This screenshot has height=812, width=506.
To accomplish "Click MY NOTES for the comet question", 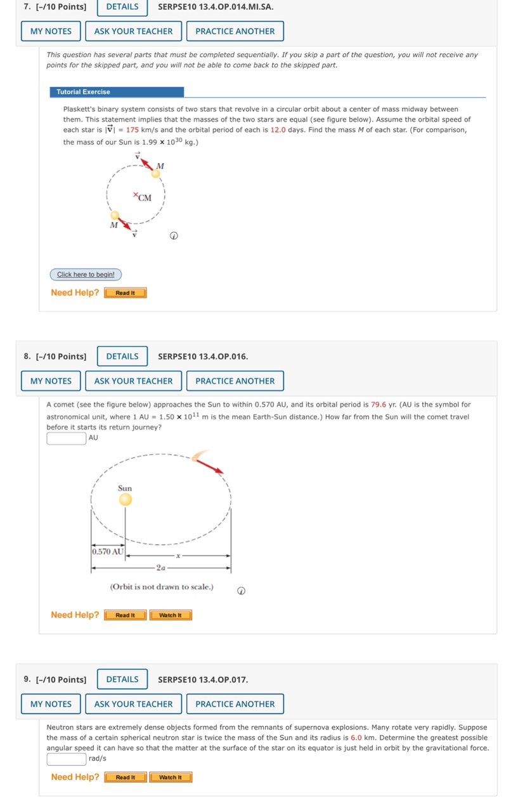I will [x=50, y=381].
